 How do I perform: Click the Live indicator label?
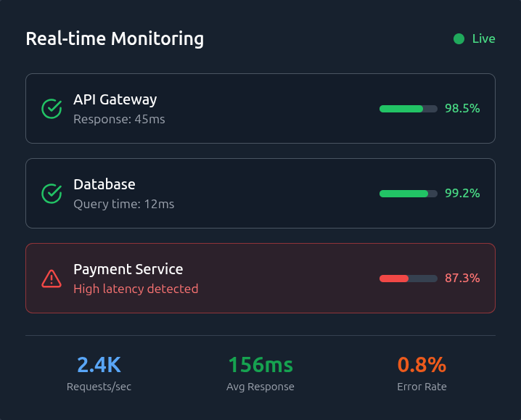pos(483,39)
